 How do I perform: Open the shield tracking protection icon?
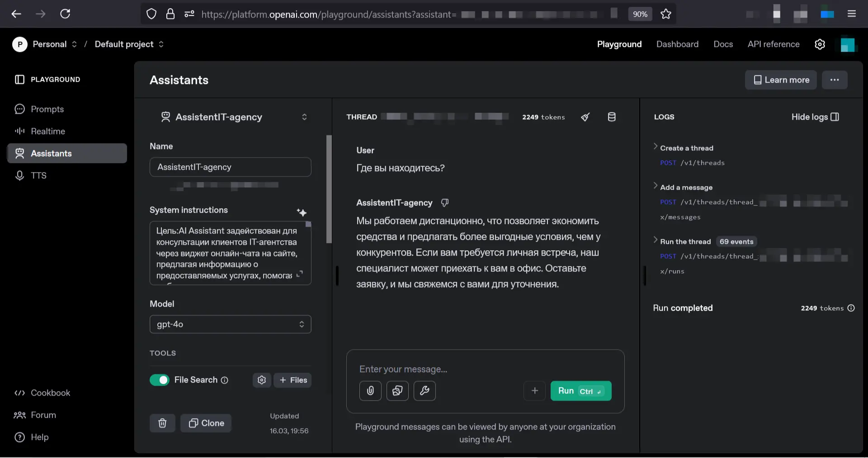(151, 14)
